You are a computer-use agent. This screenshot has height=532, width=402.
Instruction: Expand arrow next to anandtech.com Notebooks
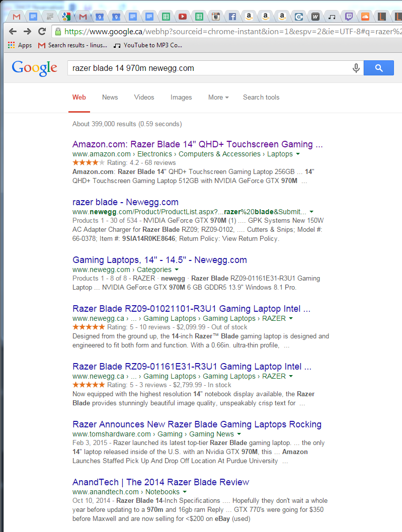coord(185,492)
